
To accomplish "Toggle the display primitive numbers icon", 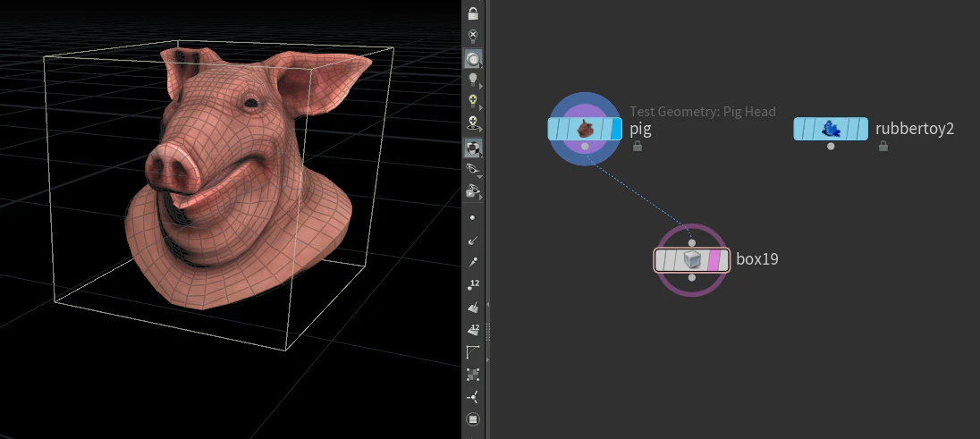I will 473,329.
